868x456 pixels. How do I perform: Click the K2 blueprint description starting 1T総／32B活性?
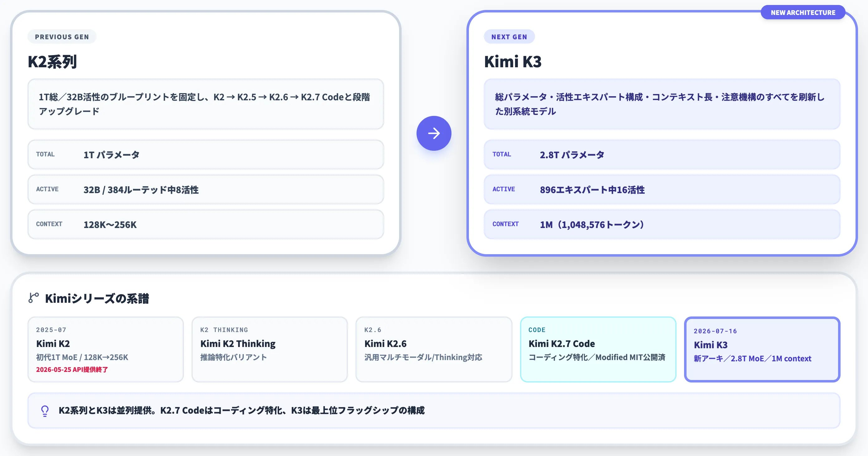[205, 104]
